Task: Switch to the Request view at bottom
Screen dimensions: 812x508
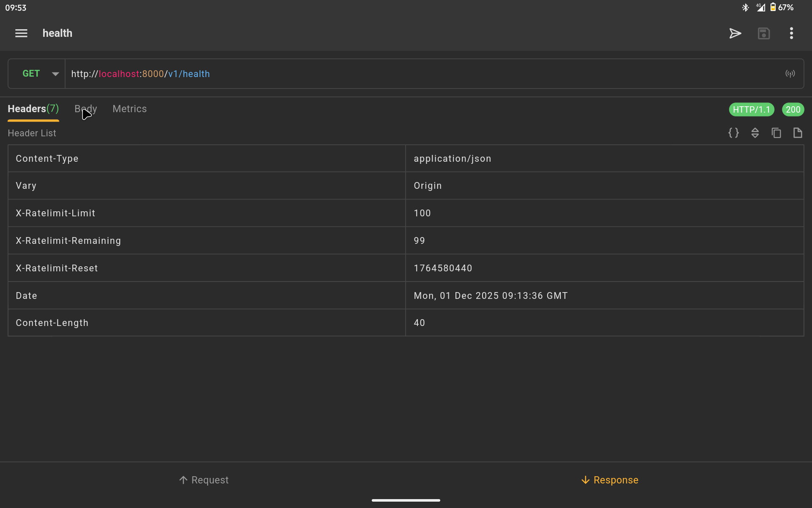Action: point(203,480)
